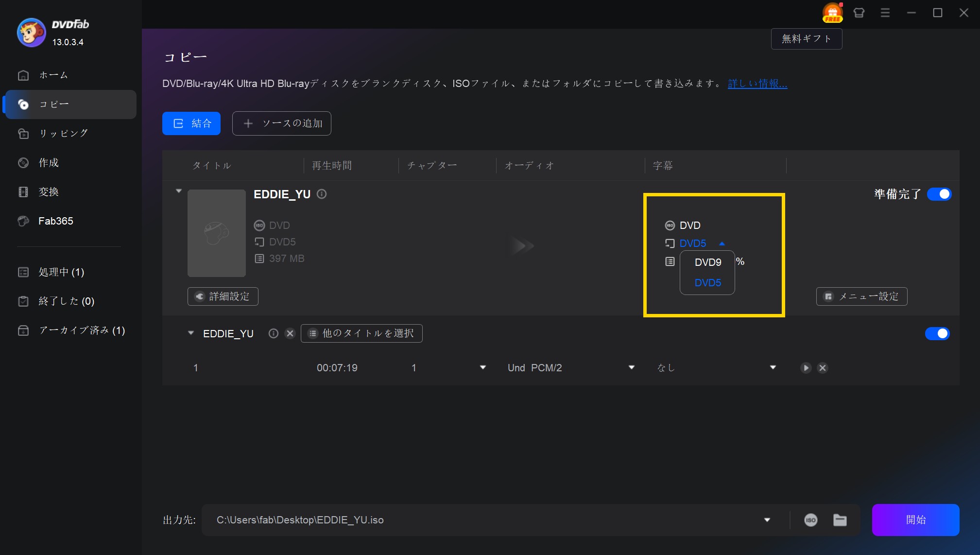Open the output path dropdown arrow
Screen dimensions: 980x555
tap(767, 520)
